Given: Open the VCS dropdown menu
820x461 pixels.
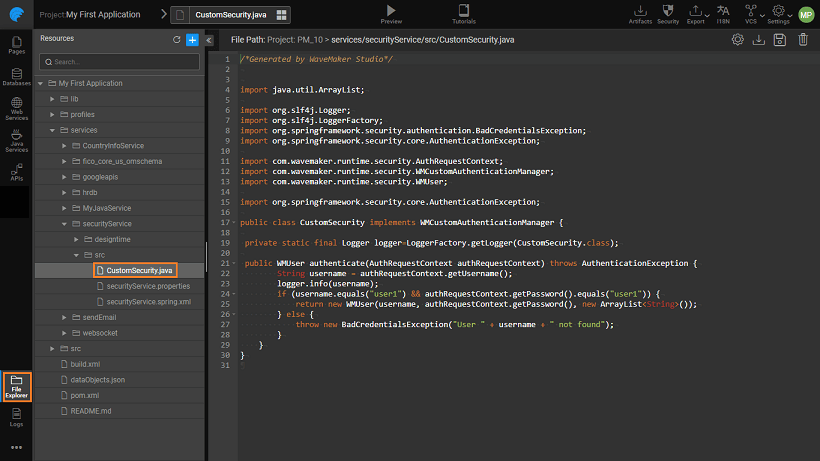Looking at the screenshot, I should click(x=750, y=11).
